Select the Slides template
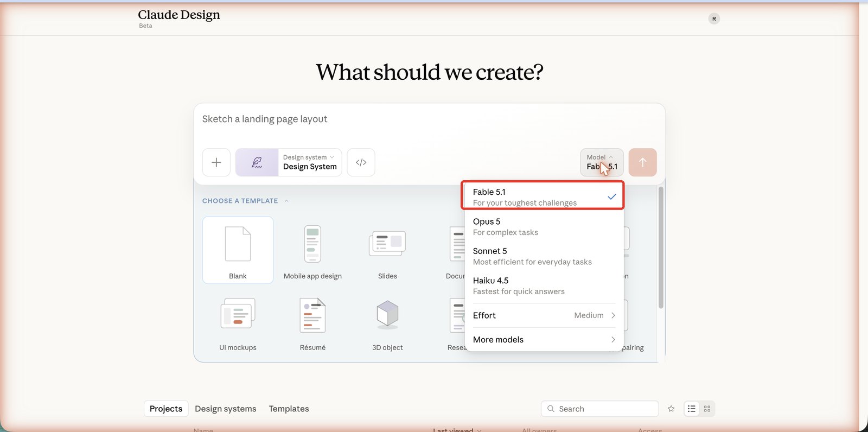The image size is (868, 432). point(387,250)
